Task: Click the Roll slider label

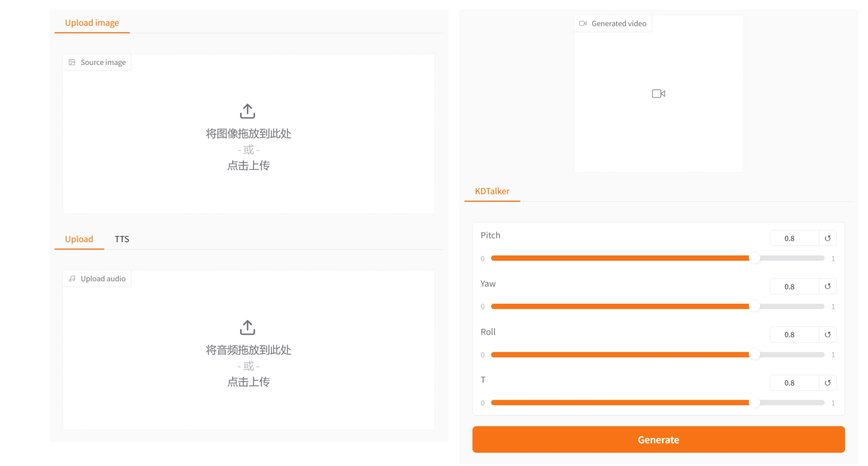Action: point(488,332)
